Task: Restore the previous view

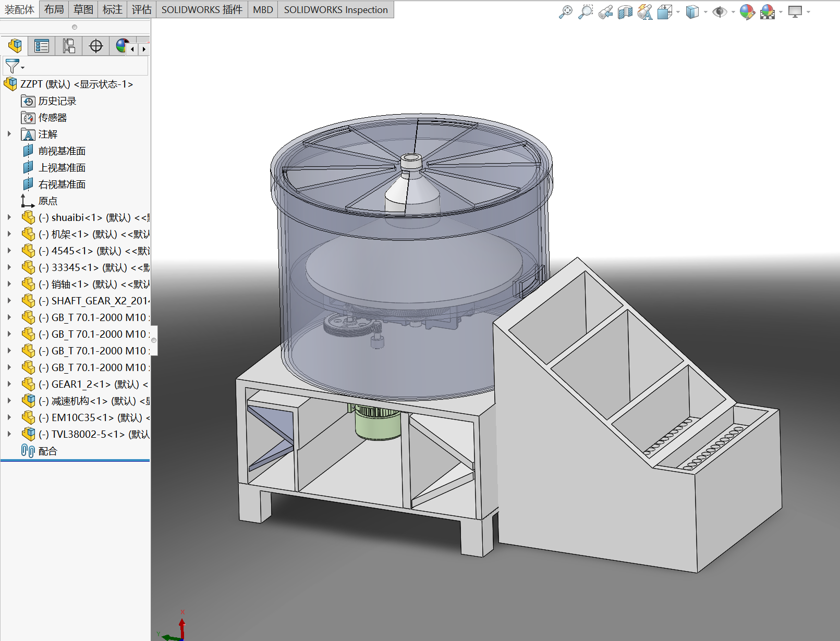Action: 605,11
